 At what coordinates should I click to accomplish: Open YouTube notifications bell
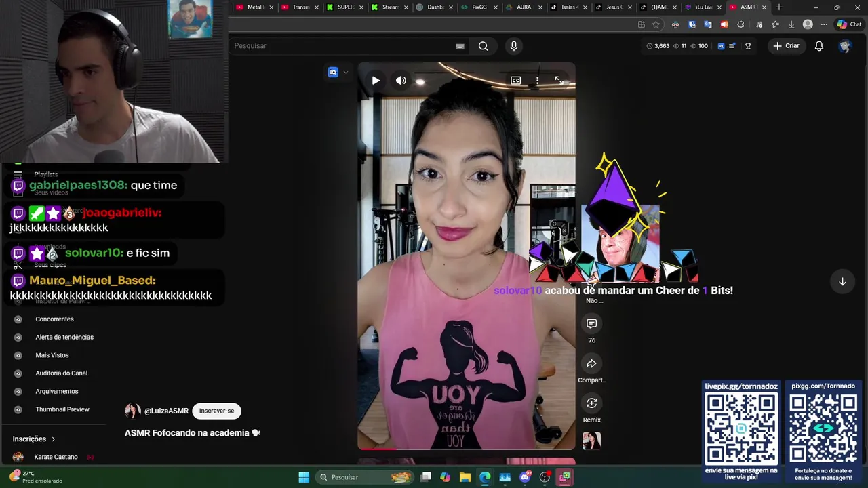pos(818,46)
